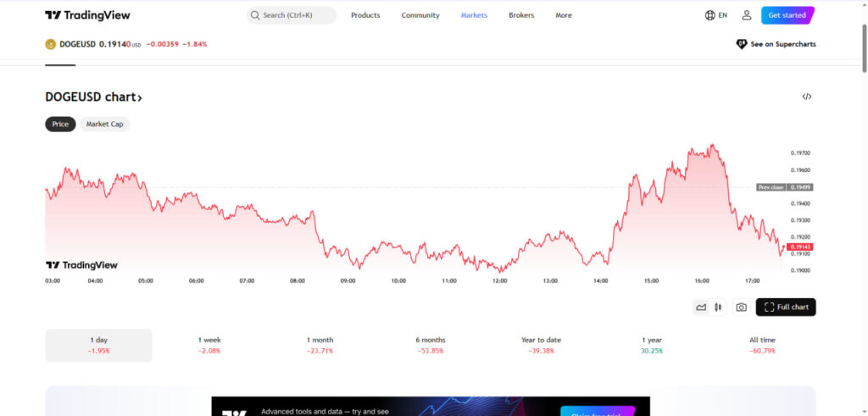The image size is (868, 416).
Task: Open the Full chart button
Action: pos(786,307)
